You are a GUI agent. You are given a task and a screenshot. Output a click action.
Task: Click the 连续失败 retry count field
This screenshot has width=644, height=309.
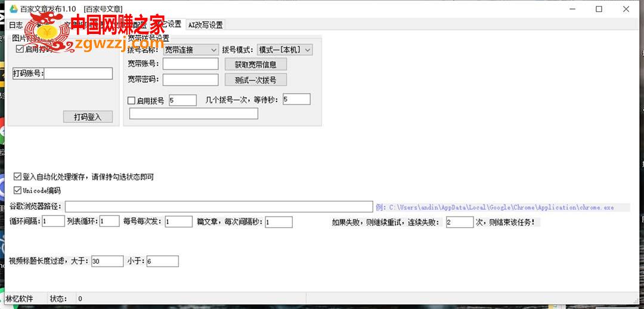point(460,223)
